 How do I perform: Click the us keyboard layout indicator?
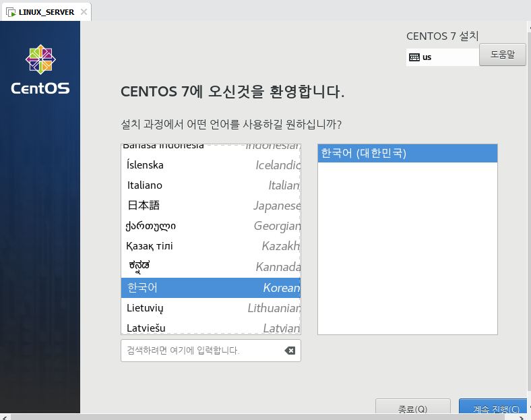click(x=442, y=57)
